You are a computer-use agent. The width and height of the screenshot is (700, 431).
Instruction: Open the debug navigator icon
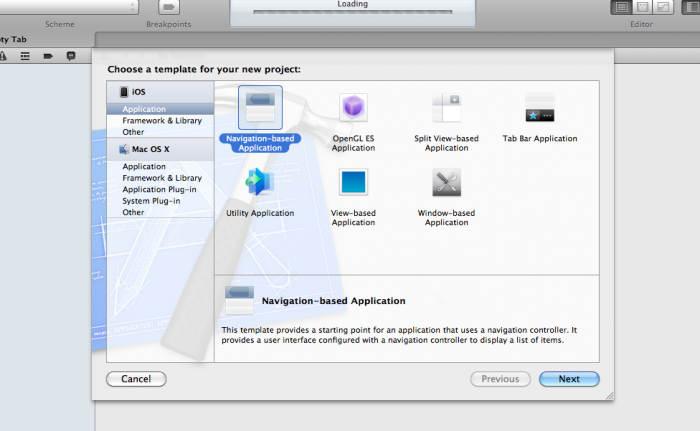pyautogui.click(x=25, y=56)
